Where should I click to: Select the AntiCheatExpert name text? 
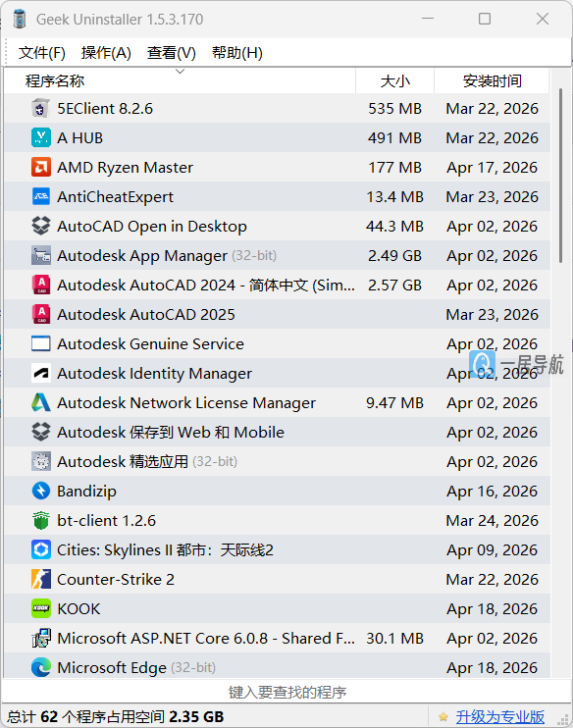pos(115,197)
